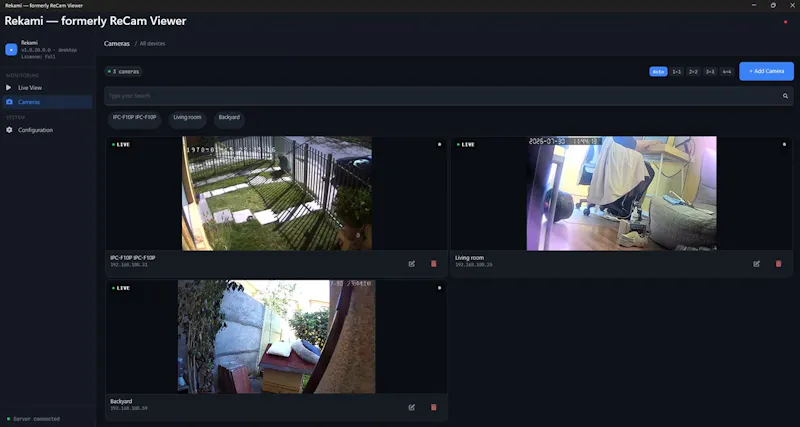
Task: Click the LIVE badge on Living room card
Action: click(466, 144)
